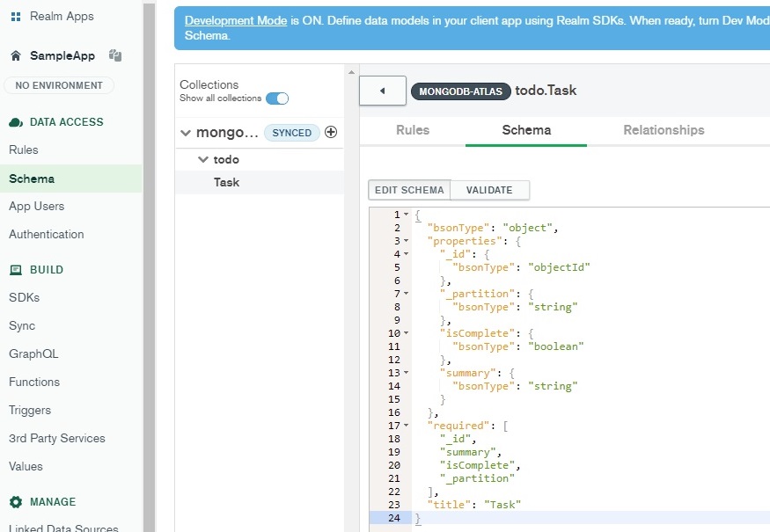The image size is (770, 532).
Task: Click the NO ENVIRONMENT badge
Action: [x=59, y=85]
